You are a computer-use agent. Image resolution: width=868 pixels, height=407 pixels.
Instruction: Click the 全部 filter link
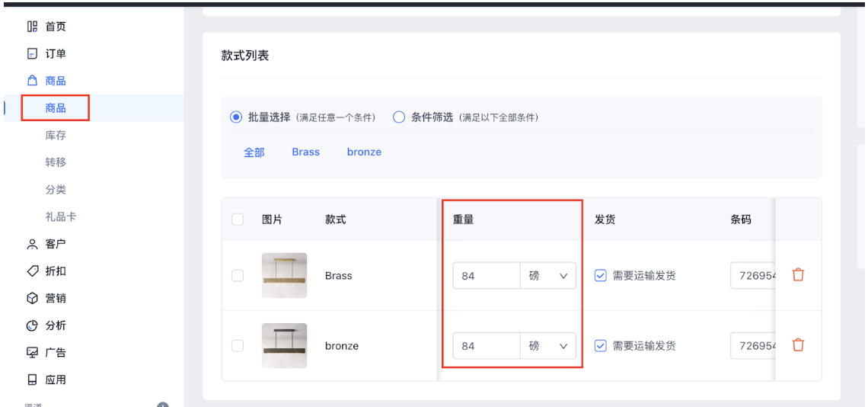click(254, 152)
